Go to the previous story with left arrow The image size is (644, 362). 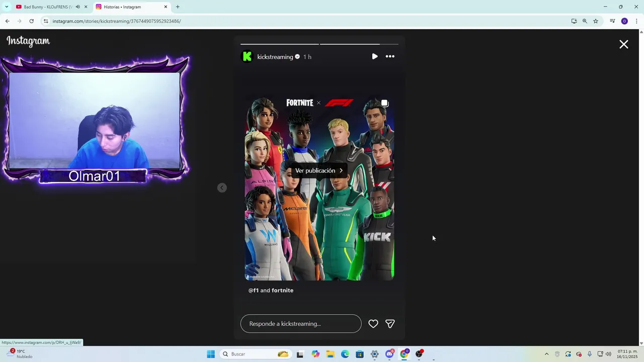click(x=222, y=188)
